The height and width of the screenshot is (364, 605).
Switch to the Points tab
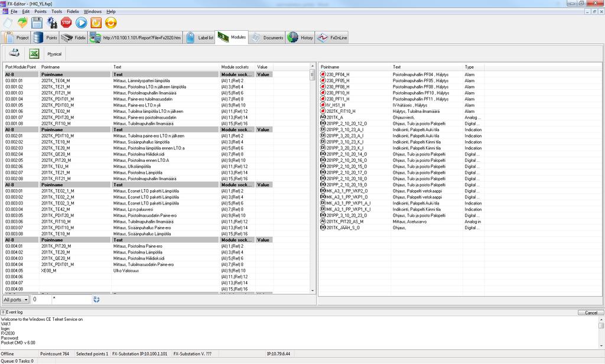tap(45, 38)
